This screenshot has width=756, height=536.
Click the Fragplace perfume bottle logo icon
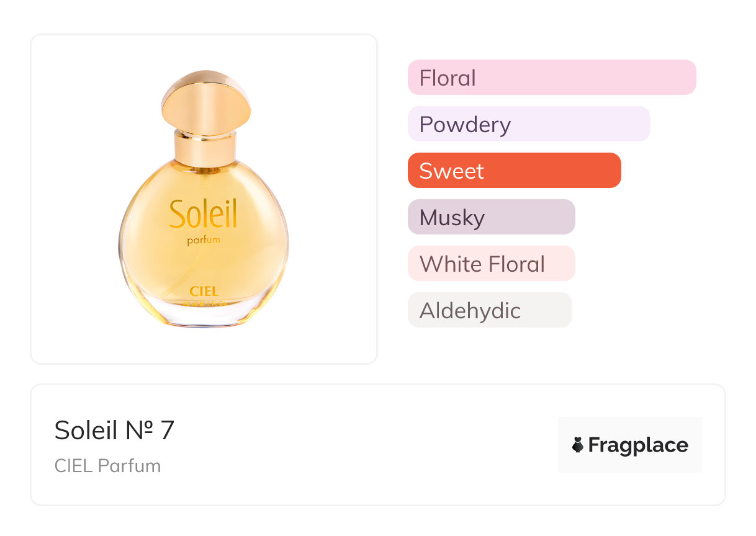pos(578,445)
